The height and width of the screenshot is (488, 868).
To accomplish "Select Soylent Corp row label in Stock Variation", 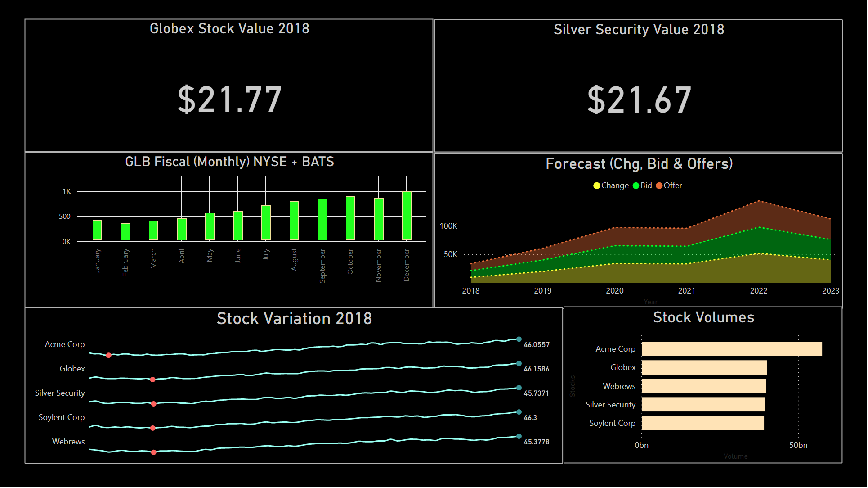I will (62, 417).
